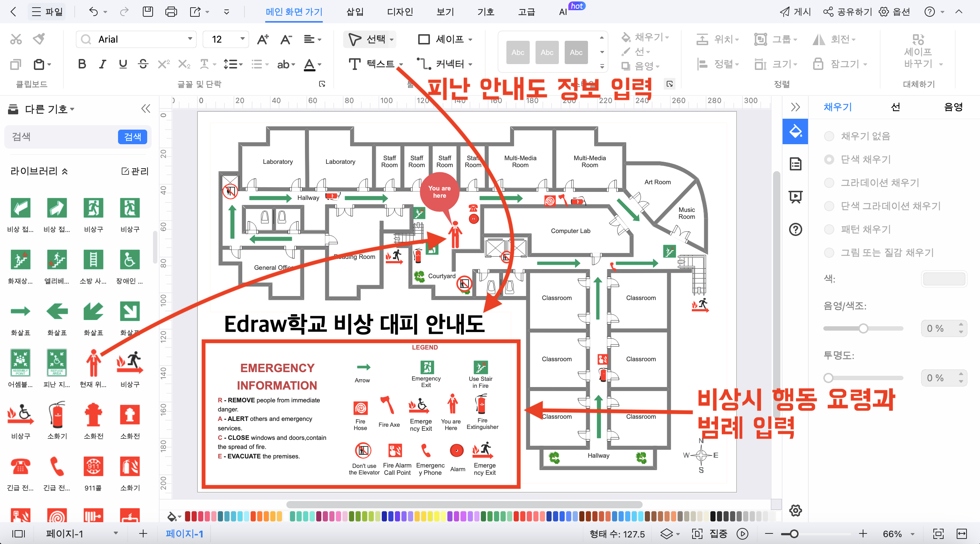Click the Undo arrow icon

[93, 12]
